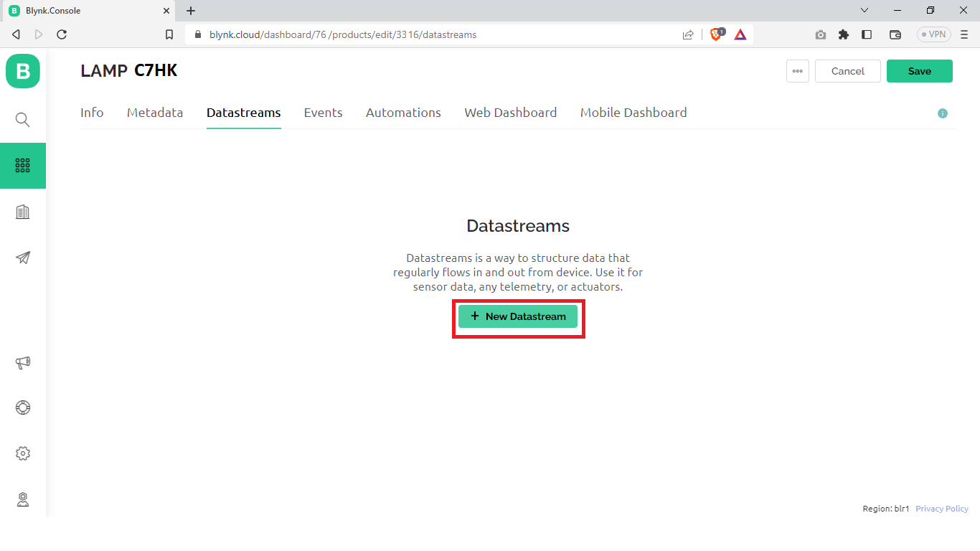Open the settings gear icon in sidebar
The height and width of the screenshot is (551, 980).
23,453
